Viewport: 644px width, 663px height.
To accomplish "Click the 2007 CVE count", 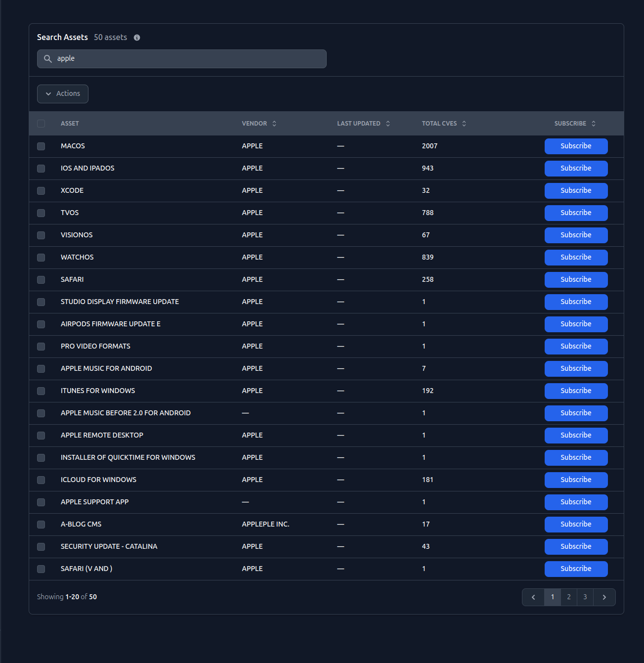I will coord(429,146).
